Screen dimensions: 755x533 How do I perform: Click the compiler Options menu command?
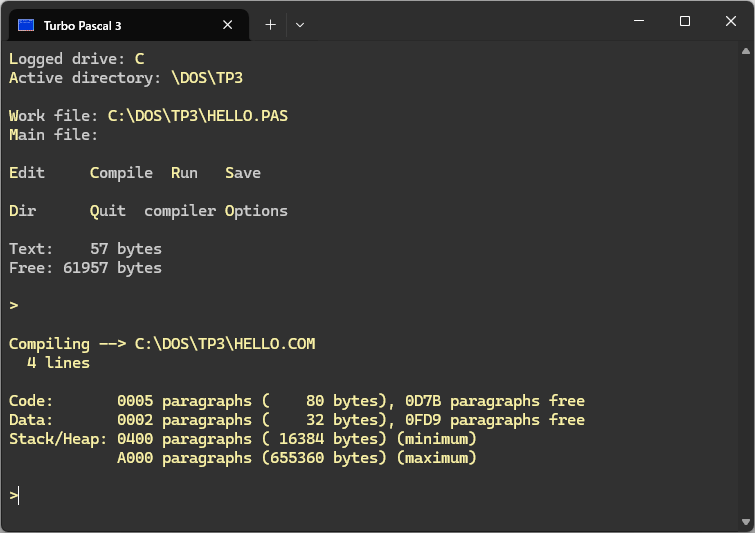216,211
